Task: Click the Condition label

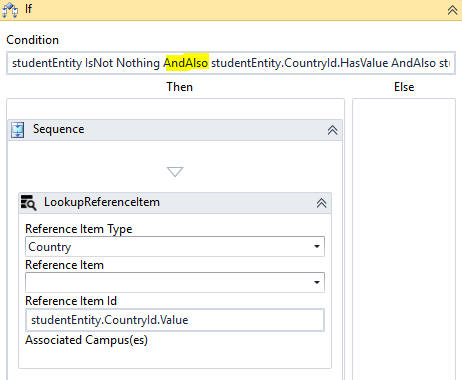Action: coord(33,40)
